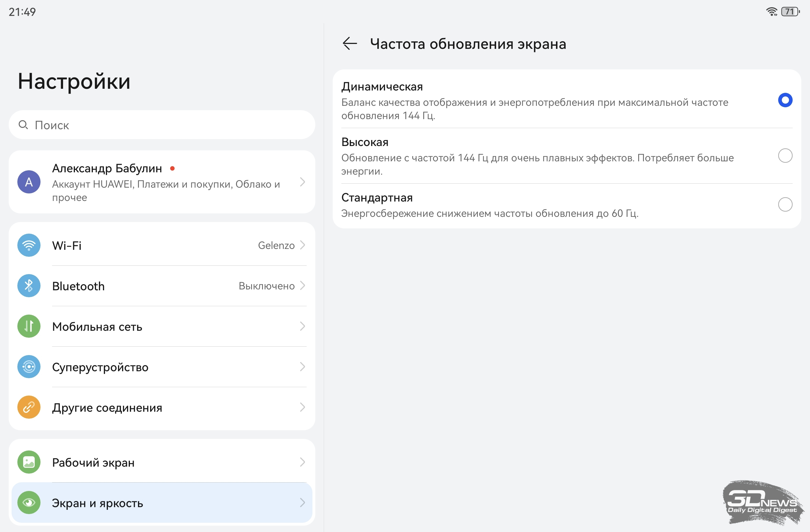Click the green Mobile network icon
Image resolution: width=810 pixels, height=532 pixels.
tap(29, 326)
